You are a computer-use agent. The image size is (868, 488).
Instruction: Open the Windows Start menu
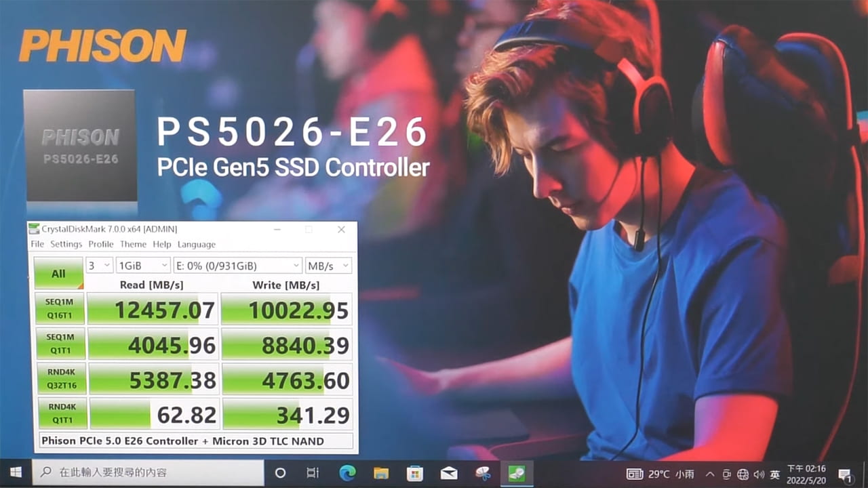tap(16, 472)
